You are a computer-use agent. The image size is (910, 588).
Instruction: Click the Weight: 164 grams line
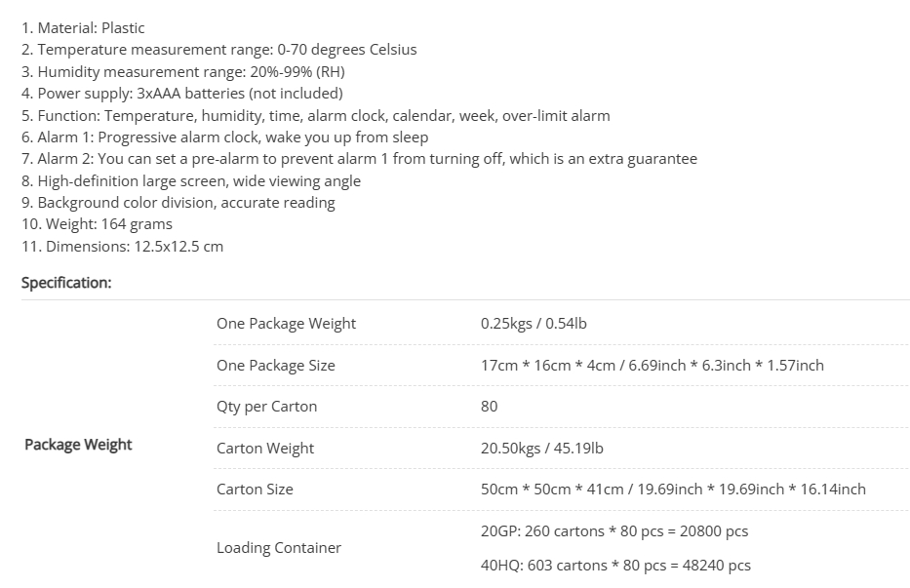point(97,224)
